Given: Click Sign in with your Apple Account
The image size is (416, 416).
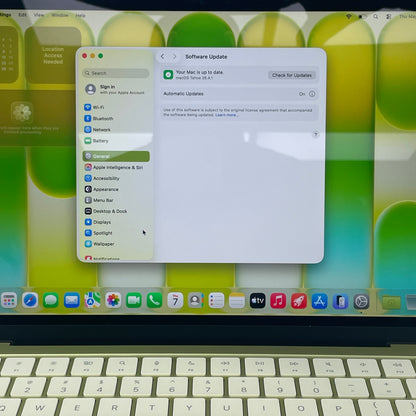Looking at the screenshot, I should coord(115,89).
